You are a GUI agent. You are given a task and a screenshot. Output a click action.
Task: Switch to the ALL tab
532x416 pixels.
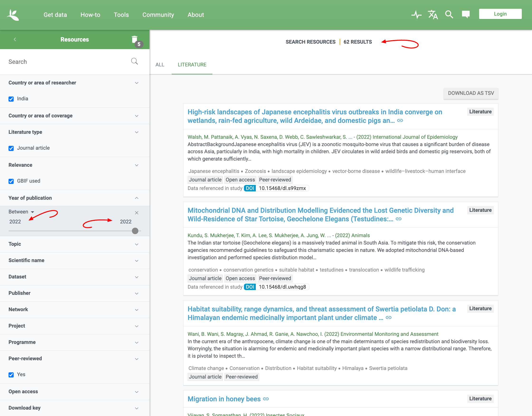(x=160, y=65)
